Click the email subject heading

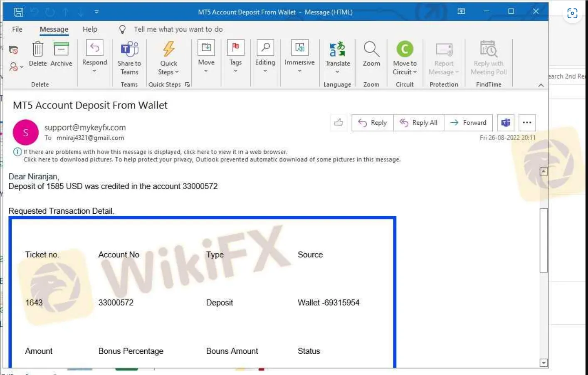click(x=90, y=106)
